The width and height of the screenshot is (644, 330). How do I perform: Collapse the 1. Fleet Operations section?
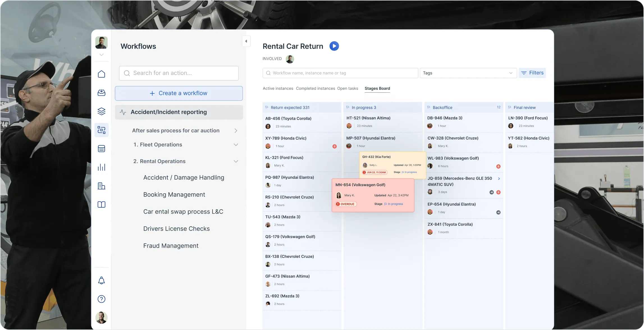click(x=236, y=145)
